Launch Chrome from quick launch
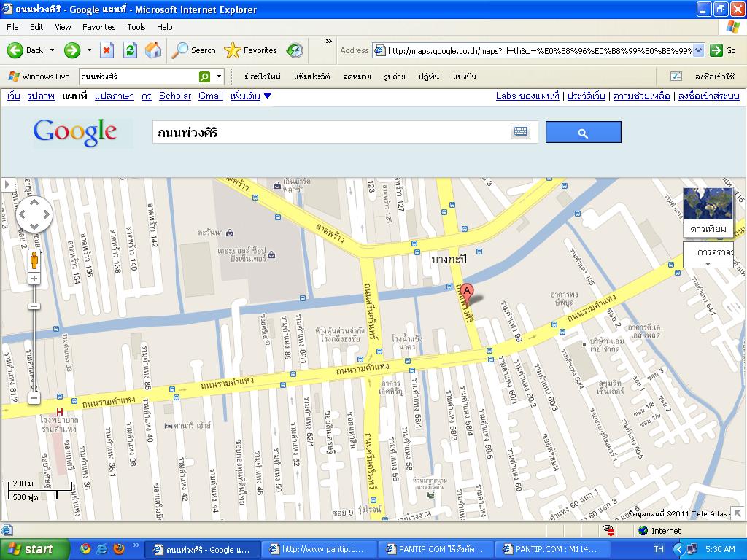The height and width of the screenshot is (560, 747). click(85, 549)
